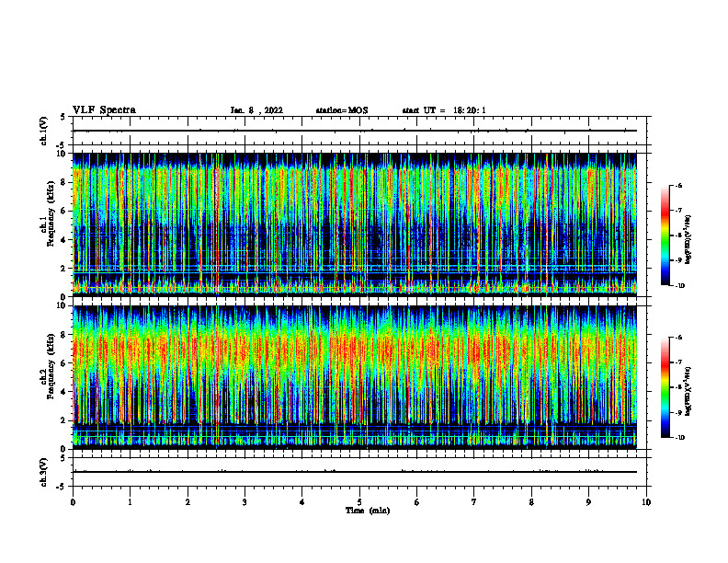The width and height of the screenshot is (728, 563).
Task: Click the "-8" label on ch.1 colorbar
Action: (x=678, y=236)
